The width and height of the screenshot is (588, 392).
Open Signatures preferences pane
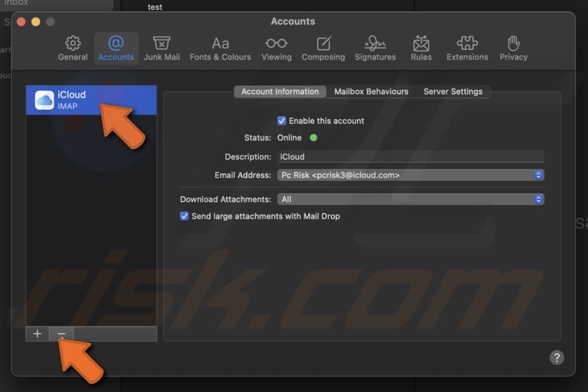point(375,48)
